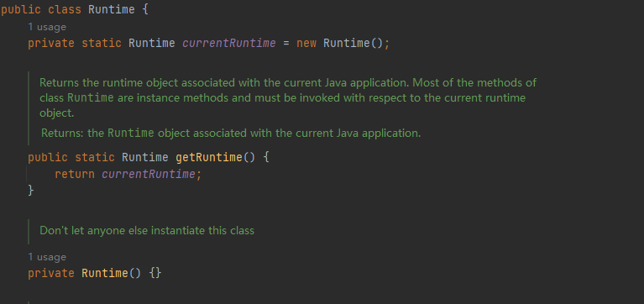Click the 'Don't let anyone else instantiate' comment

(x=147, y=230)
